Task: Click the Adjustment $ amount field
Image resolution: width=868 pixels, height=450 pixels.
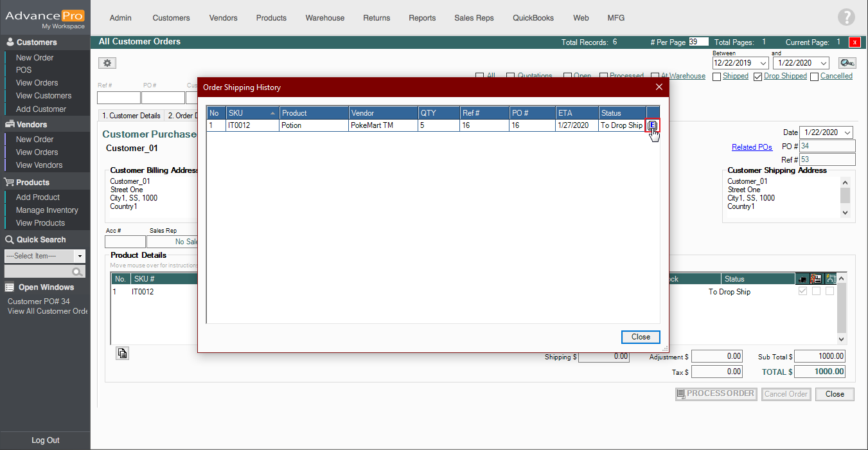Action: (716, 356)
